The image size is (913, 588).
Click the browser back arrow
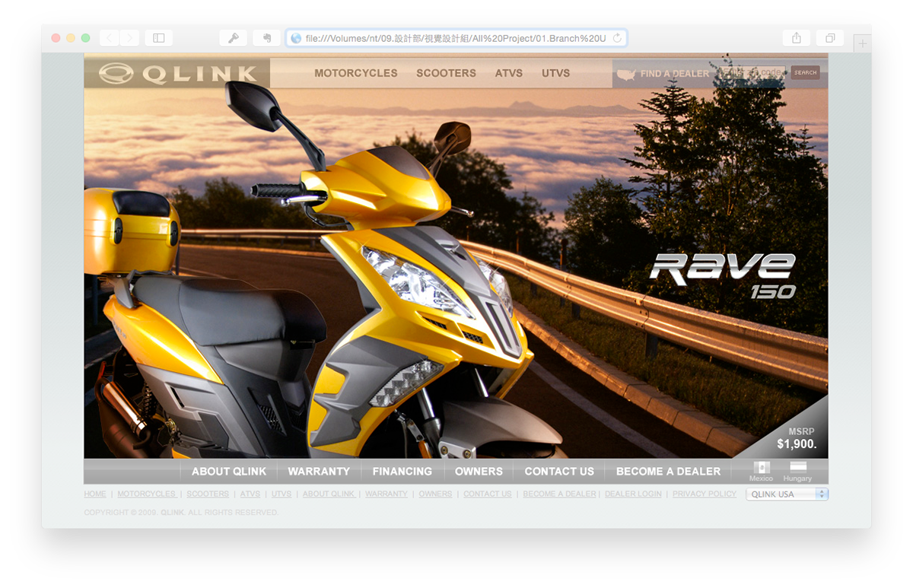(109, 38)
